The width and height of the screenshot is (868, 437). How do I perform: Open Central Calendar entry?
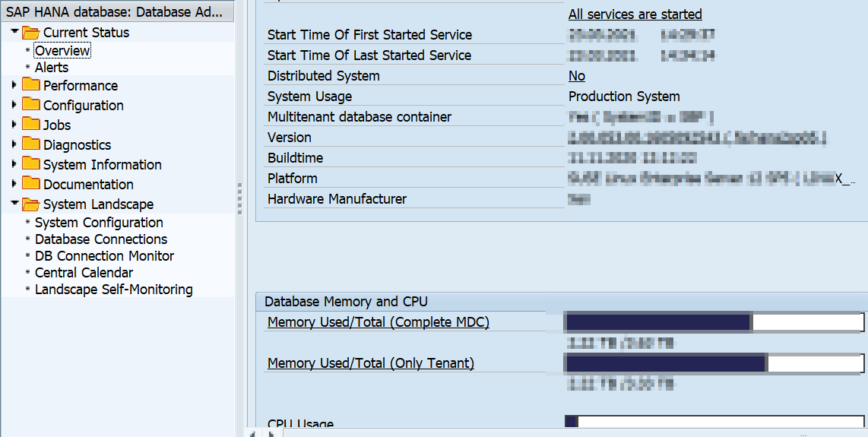[x=84, y=273]
